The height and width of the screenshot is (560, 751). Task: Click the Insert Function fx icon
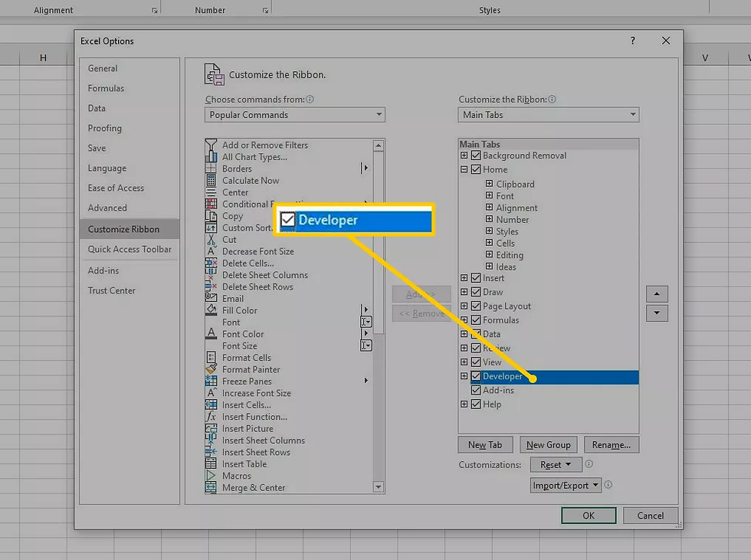211,417
